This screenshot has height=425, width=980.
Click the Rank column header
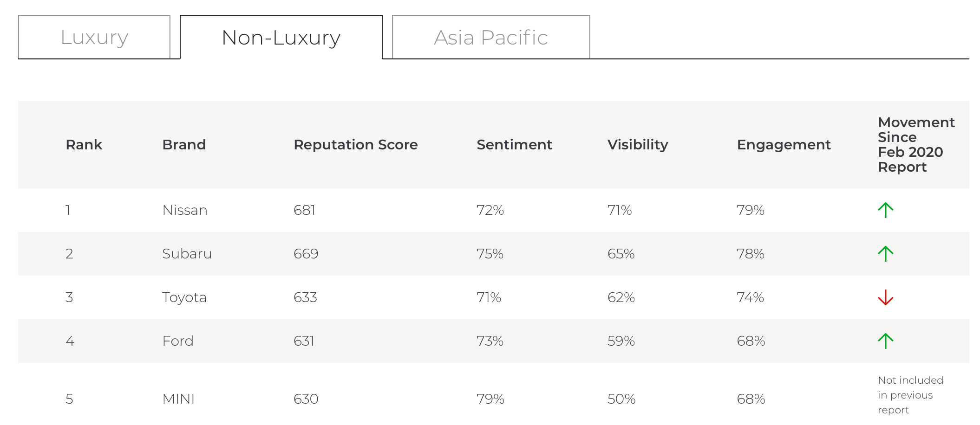click(84, 145)
